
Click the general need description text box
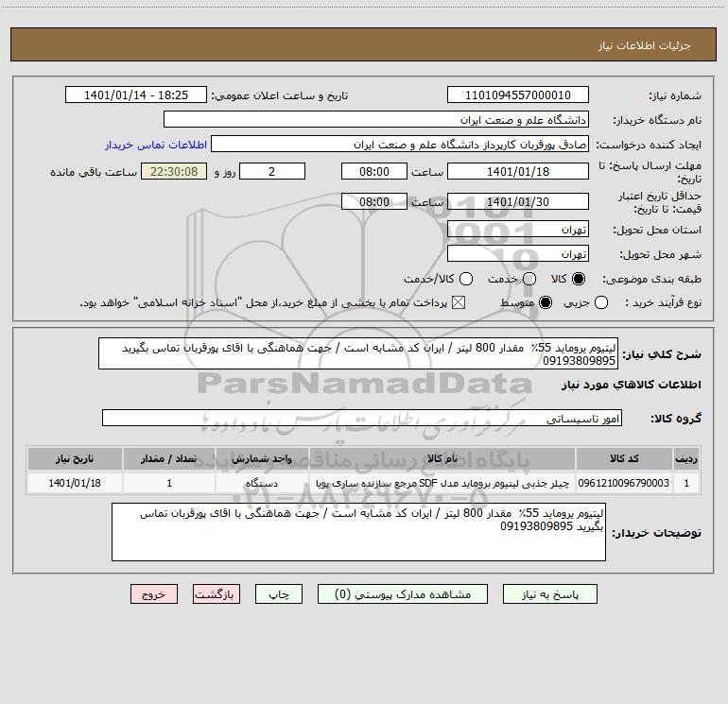358,353
